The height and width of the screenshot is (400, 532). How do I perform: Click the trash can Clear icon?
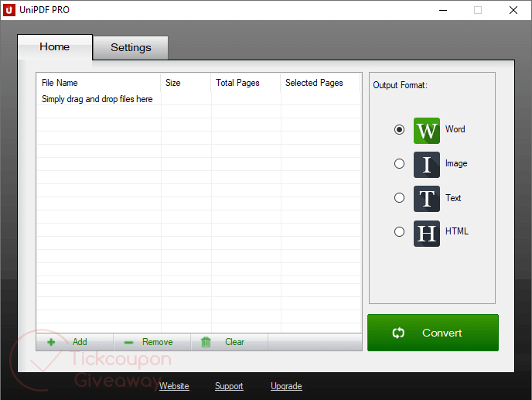point(206,342)
